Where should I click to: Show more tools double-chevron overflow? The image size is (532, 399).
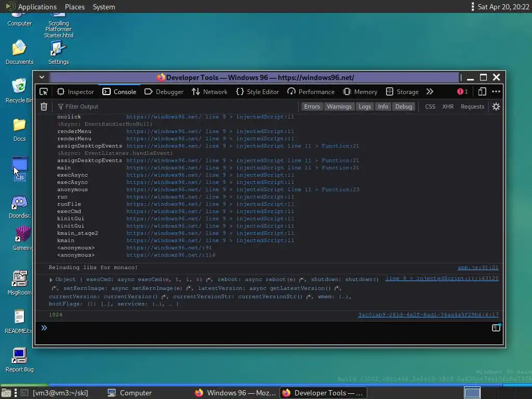point(430,91)
